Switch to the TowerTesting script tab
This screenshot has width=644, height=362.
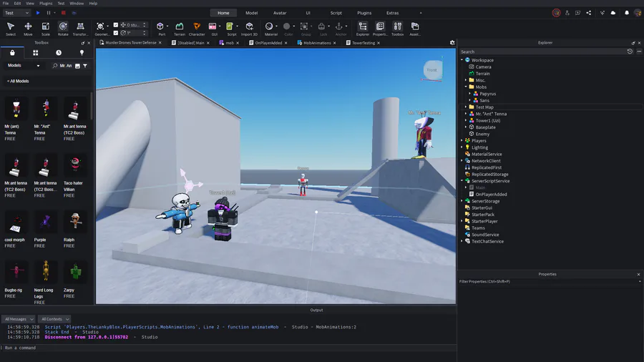point(363,43)
